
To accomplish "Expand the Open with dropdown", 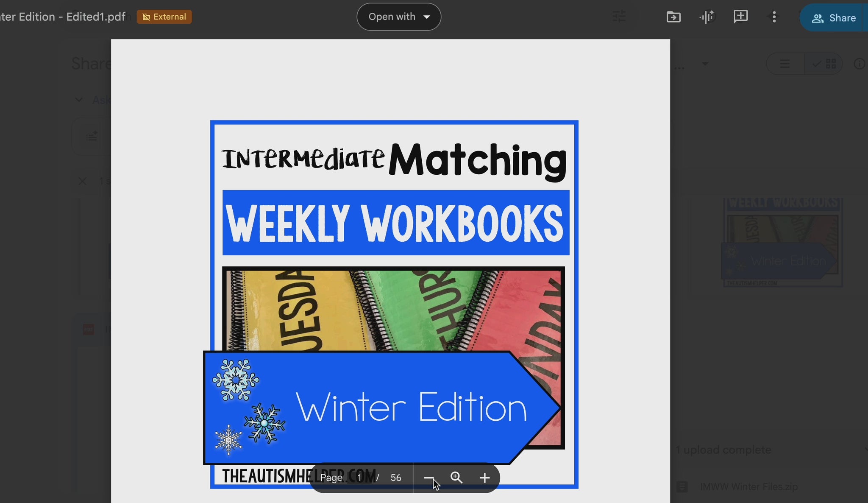I will pyautogui.click(x=399, y=17).
